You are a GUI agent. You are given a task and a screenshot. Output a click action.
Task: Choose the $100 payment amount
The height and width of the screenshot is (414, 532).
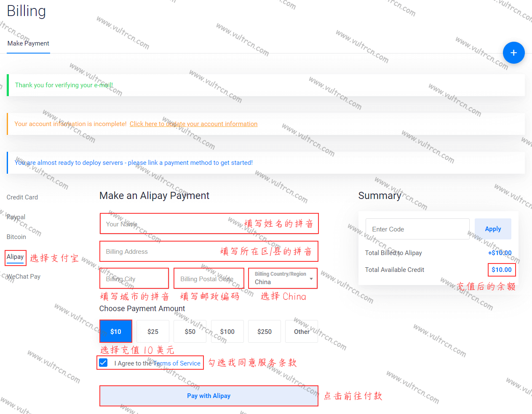227,331
